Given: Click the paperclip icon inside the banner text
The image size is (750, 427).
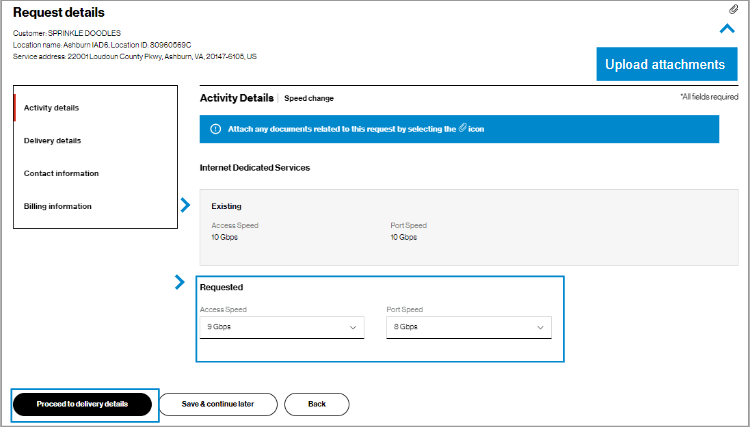Looking at the screenshot, I should [x=462, y=129].
